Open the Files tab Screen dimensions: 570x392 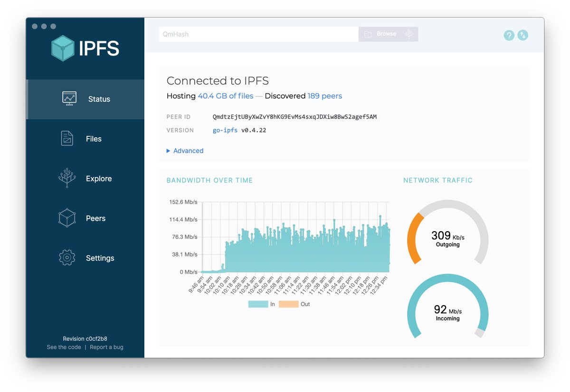[85, 139]
